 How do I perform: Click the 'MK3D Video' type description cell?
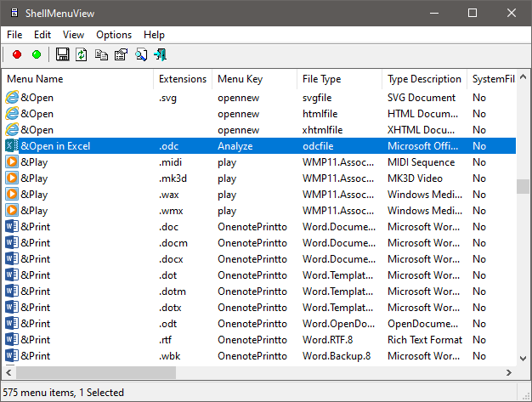tap(415, 178)
